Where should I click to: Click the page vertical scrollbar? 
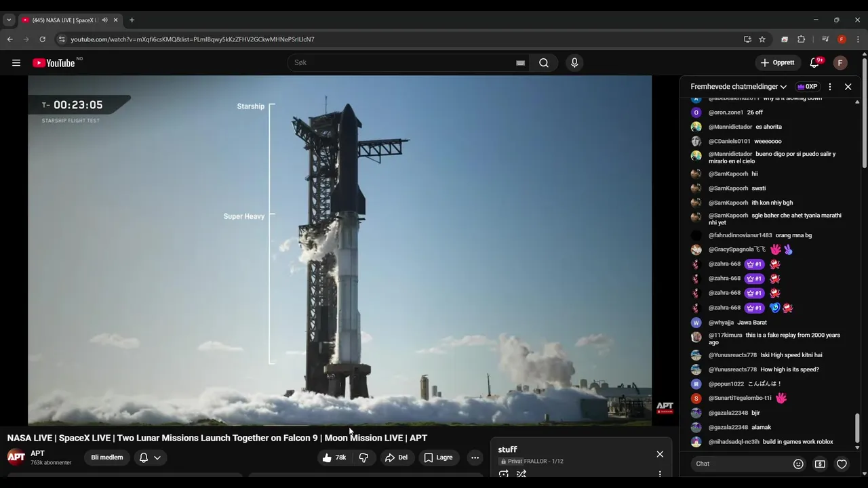pos(865,112)
